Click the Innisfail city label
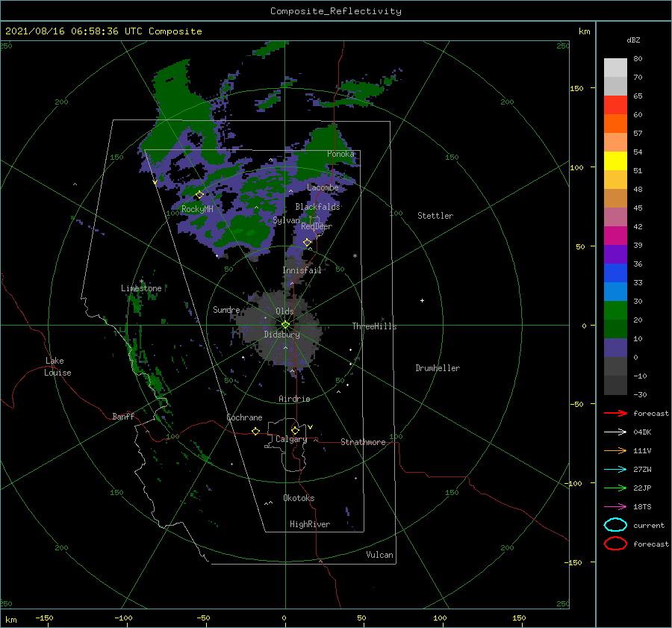672x628 pixels. (x=302, y=270)
